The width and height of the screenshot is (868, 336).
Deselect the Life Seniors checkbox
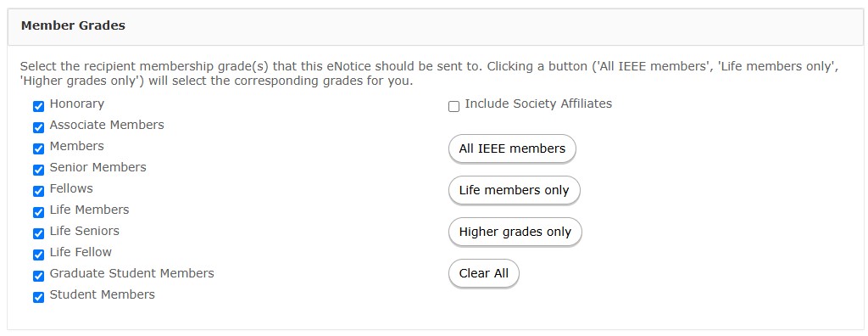38,233
